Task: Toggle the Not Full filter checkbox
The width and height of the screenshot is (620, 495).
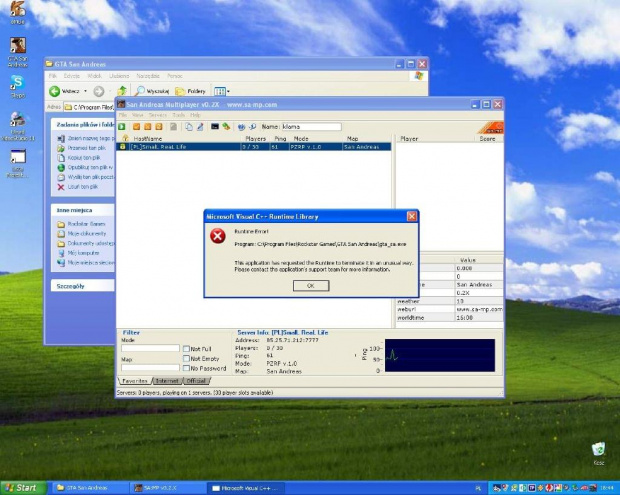Action: point(186,349)
